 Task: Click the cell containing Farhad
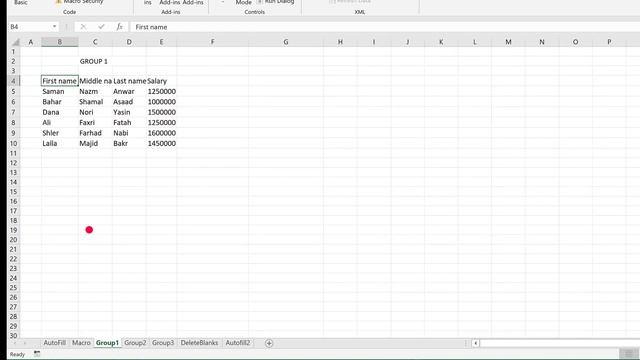[95, 133]
